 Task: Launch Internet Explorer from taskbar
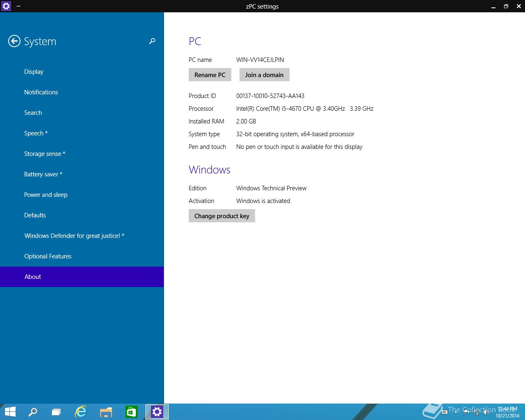click(81, 412)
